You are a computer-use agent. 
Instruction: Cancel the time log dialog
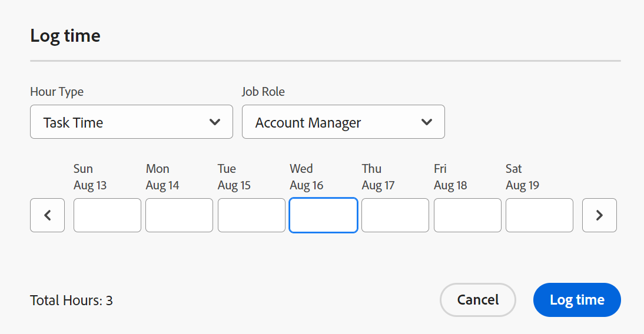(x=477, y=300)
